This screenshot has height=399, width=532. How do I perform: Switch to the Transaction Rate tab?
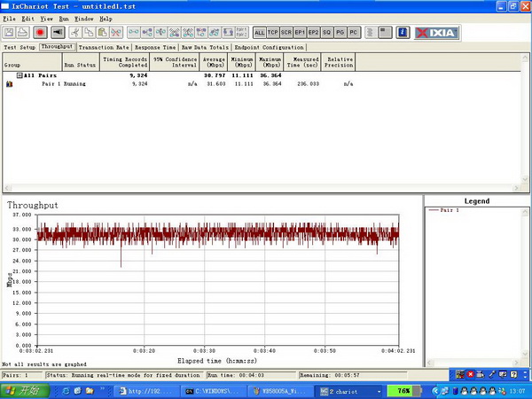[104, 47]
